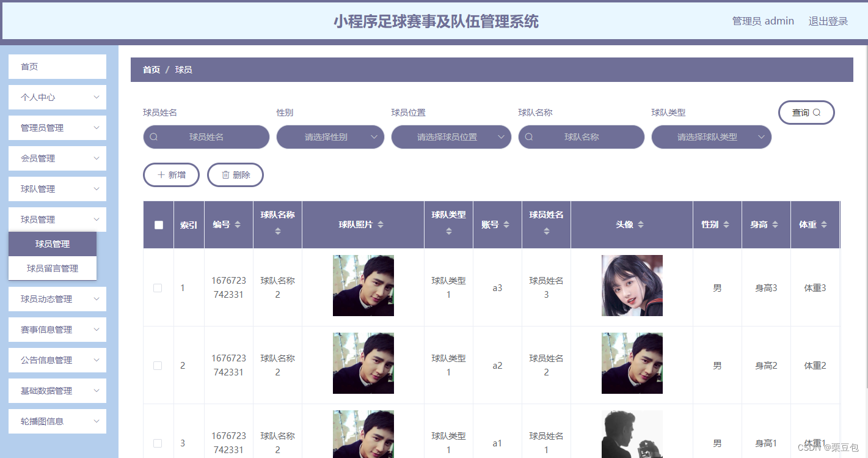This screenshot has height=458, width=868.
Task: Expand 会员管理 sidebar menu
Action: (x=57, y=158)
